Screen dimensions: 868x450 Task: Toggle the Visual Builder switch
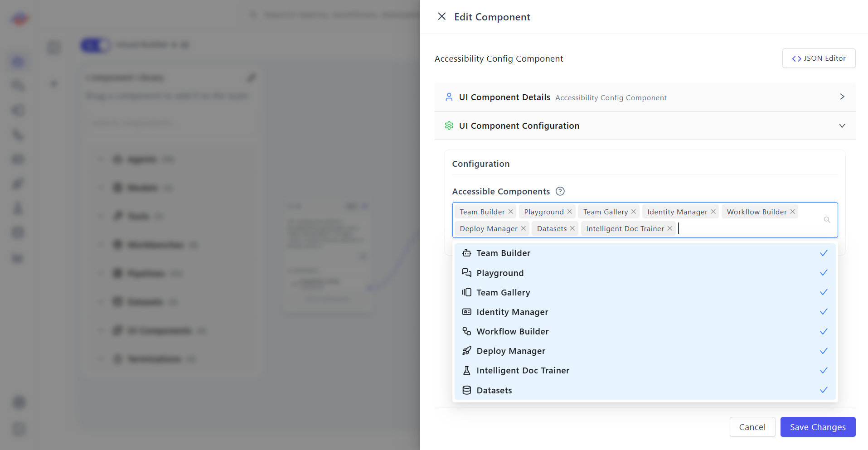tap(95, 45)
